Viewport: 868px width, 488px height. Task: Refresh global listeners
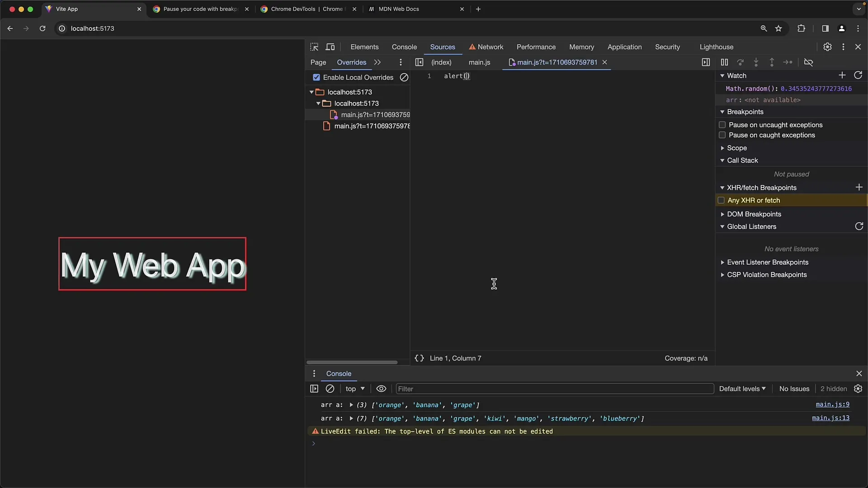coord(859,226)
